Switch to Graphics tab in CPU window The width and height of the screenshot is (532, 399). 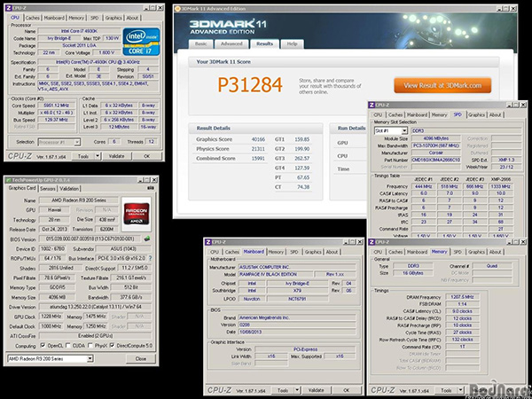pos(113,18)
